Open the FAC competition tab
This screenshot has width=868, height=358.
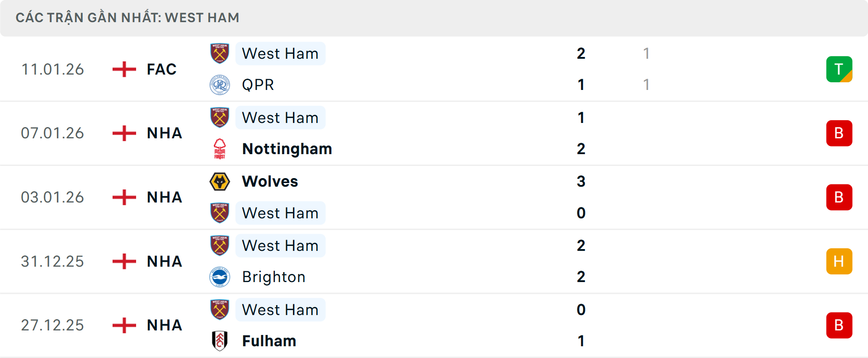161,69
